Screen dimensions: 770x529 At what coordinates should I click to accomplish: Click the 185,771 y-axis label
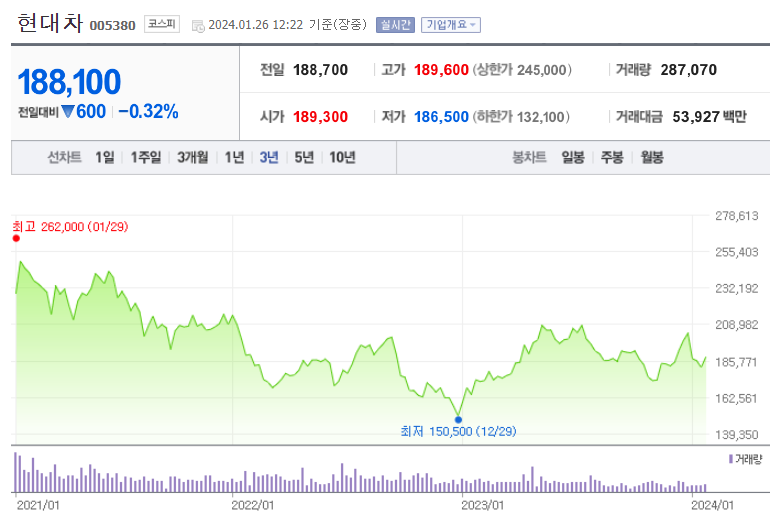(737, 362)
